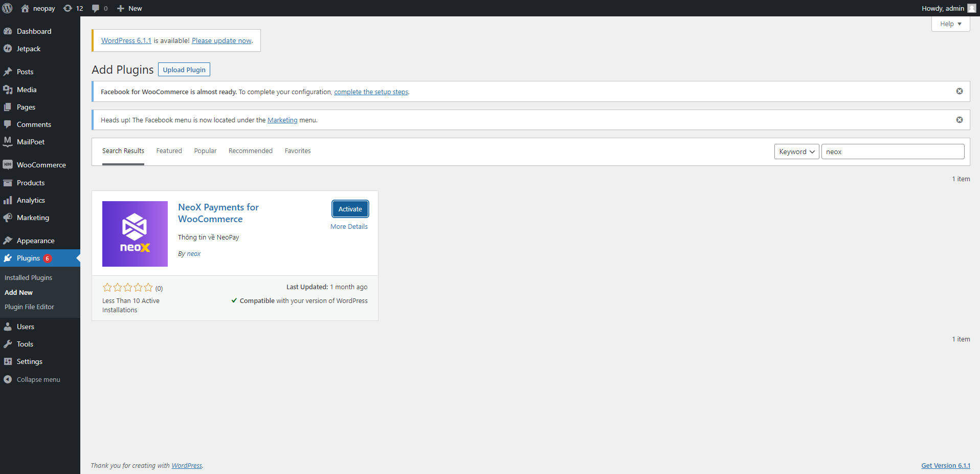The image size is (980, 474).
Task: Click the Collapse menu arrow icon
Action: [x=8, y=379]
